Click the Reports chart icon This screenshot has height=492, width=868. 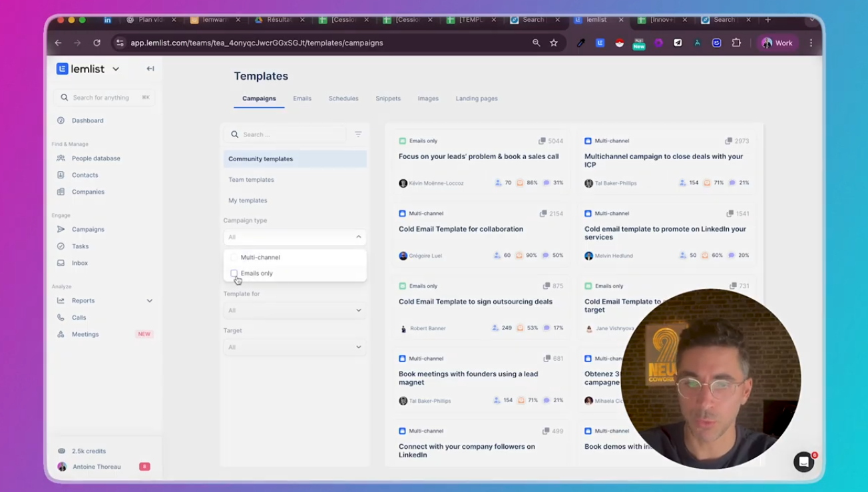click(61, 301)
